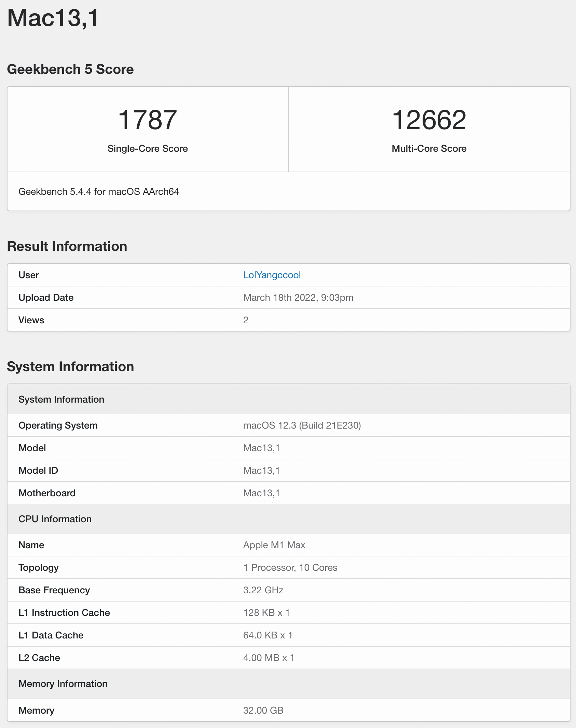The height and width of the screenshot is (728, 576).
Task: Click the Single-Core Score value 1787
Action: (x=148, y=120)
